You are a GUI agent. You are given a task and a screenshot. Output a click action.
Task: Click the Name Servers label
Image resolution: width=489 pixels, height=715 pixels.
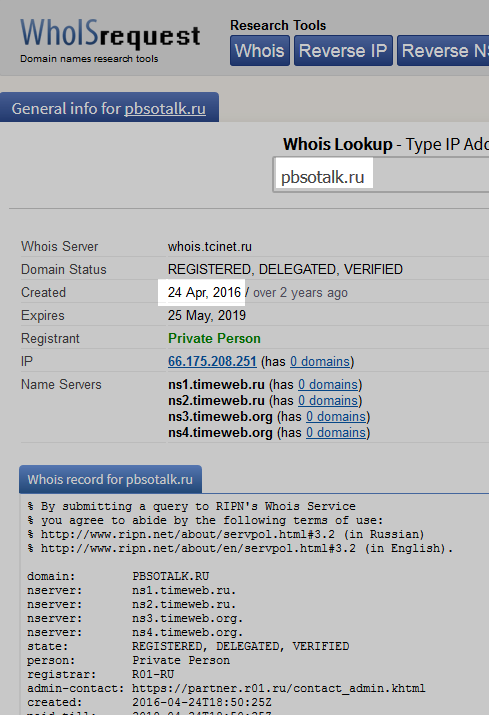[x=61, y=384]
